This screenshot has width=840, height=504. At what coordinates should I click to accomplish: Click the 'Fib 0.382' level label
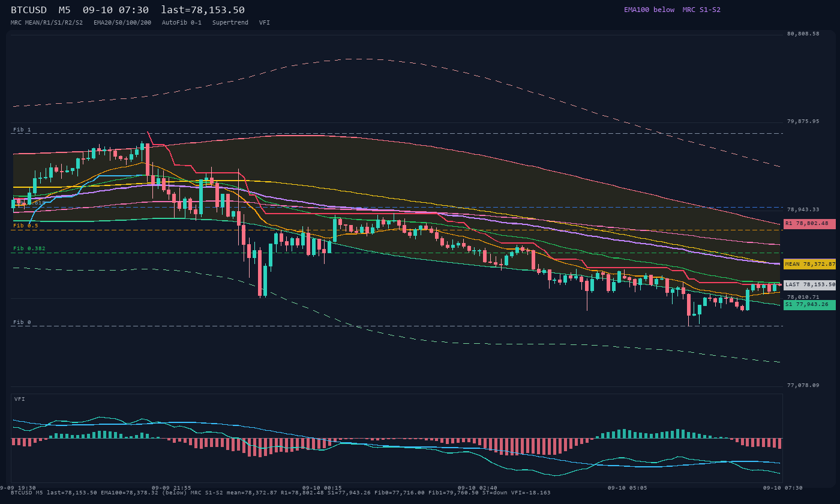29,248
